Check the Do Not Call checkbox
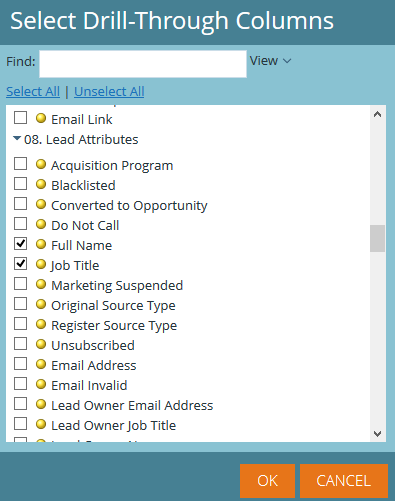395x501 pixels. (20, 224)
